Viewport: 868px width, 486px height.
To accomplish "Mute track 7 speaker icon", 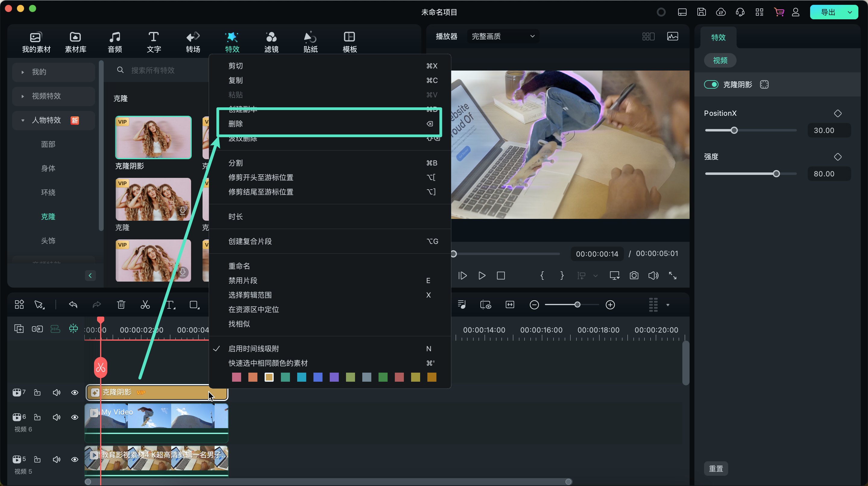I will (x=56, y=393).
